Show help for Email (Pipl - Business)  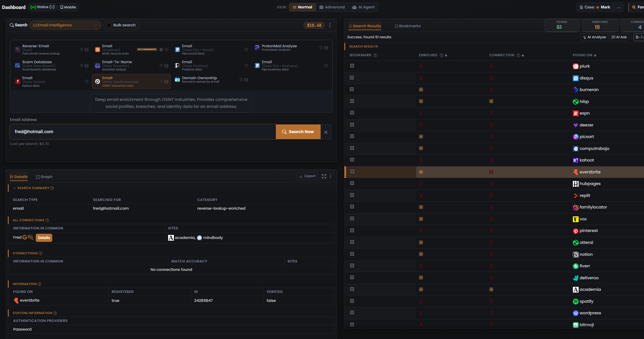tap(326, 66)
